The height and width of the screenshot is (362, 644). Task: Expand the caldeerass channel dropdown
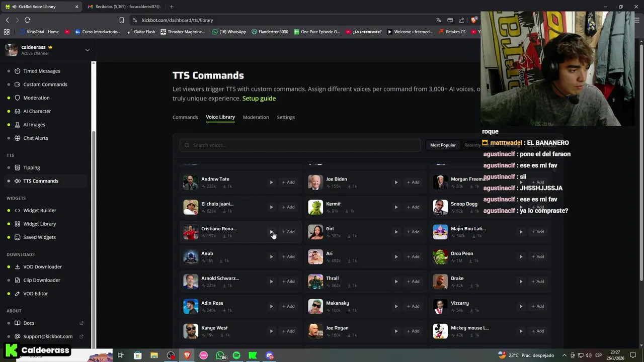(x=87, y=50)
